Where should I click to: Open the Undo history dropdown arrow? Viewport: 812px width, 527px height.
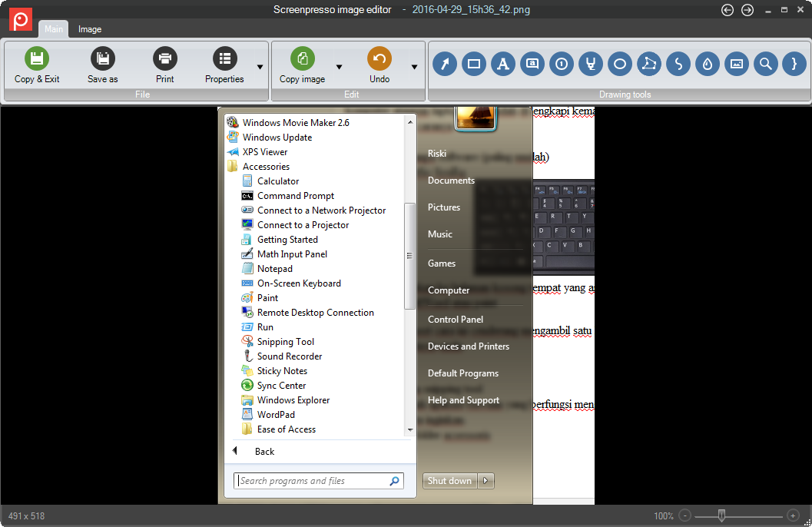[414, 67]
